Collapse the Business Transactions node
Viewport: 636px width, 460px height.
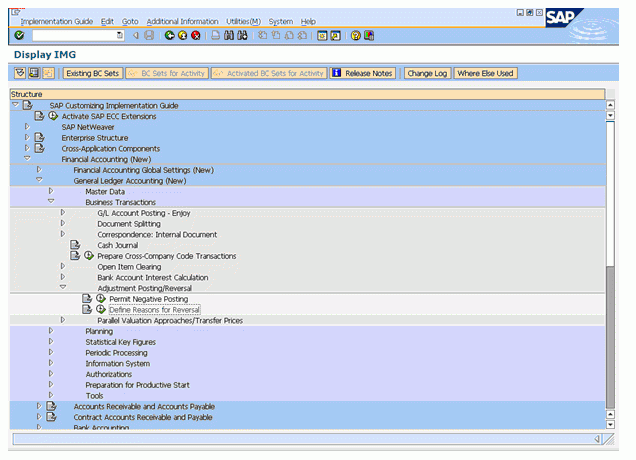51,201
